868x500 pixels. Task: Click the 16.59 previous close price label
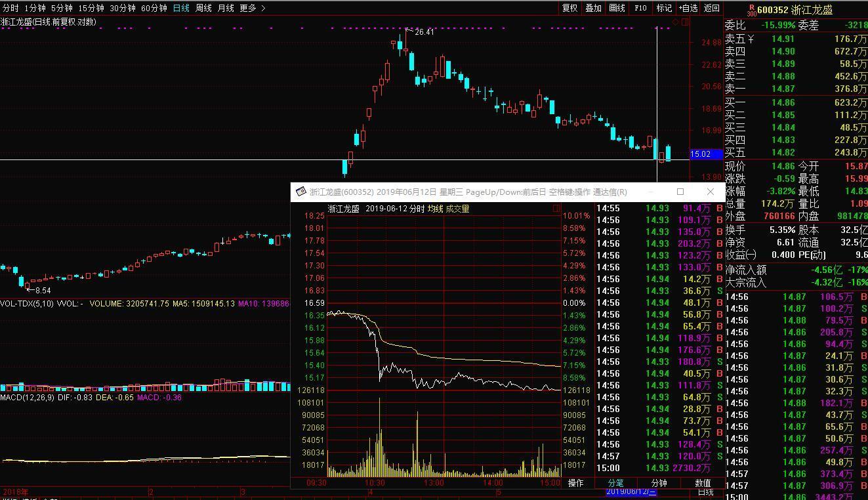(314, 303)
